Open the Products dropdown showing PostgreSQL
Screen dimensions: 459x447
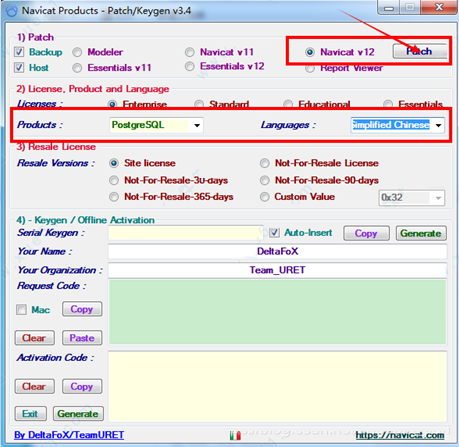156,125
